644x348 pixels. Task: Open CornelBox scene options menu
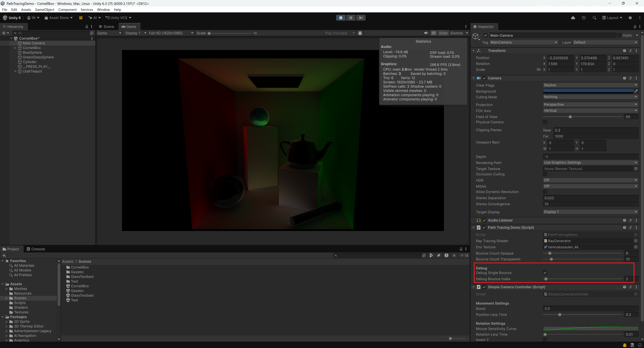click(x=92, y=39)
